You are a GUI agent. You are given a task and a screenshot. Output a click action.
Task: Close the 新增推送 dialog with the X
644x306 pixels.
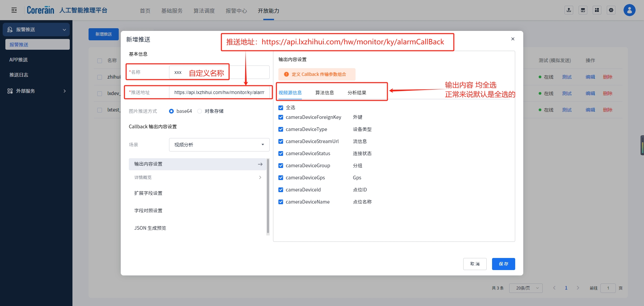pyautogui.click(x=513, y=39)
